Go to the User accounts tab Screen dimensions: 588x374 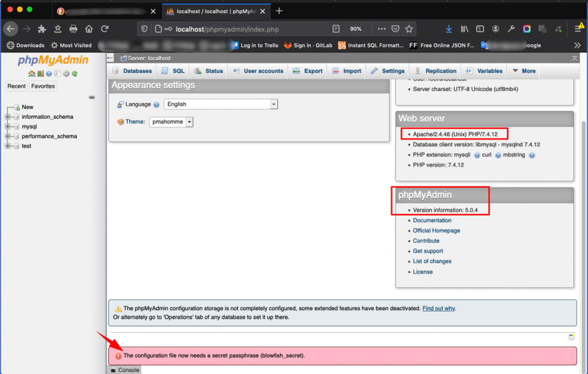pos(258,71)
